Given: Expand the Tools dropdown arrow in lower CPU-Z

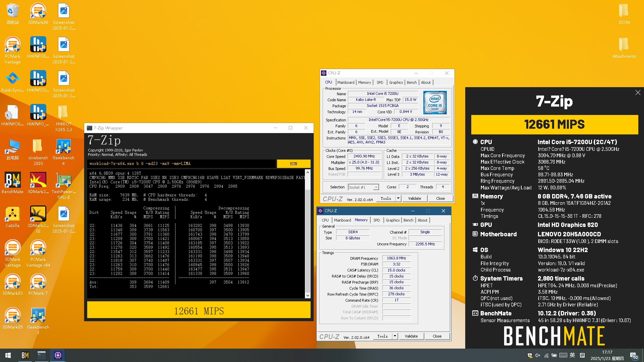Looking at the screenshot, I should pyautogui.click(x=395, y=336).
